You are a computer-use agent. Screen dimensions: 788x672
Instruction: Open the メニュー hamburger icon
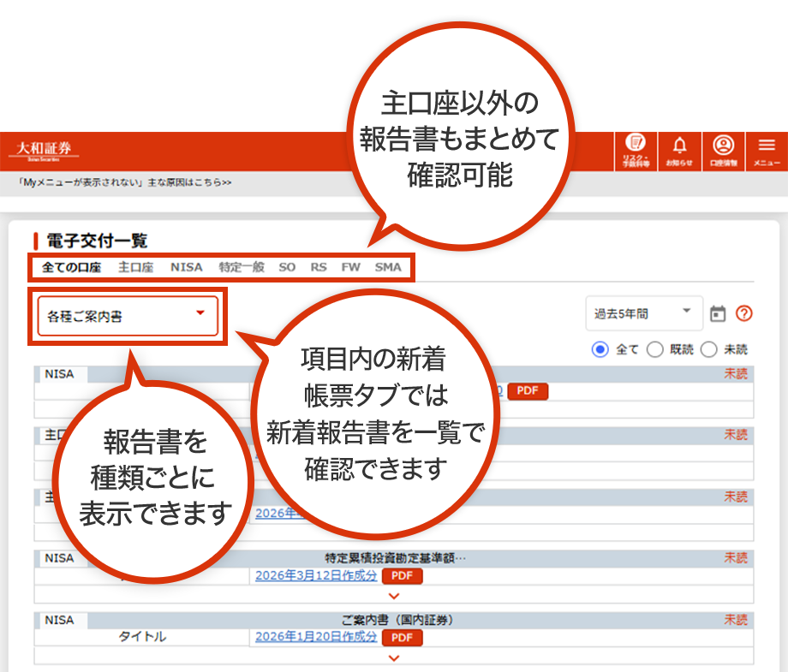767,152
